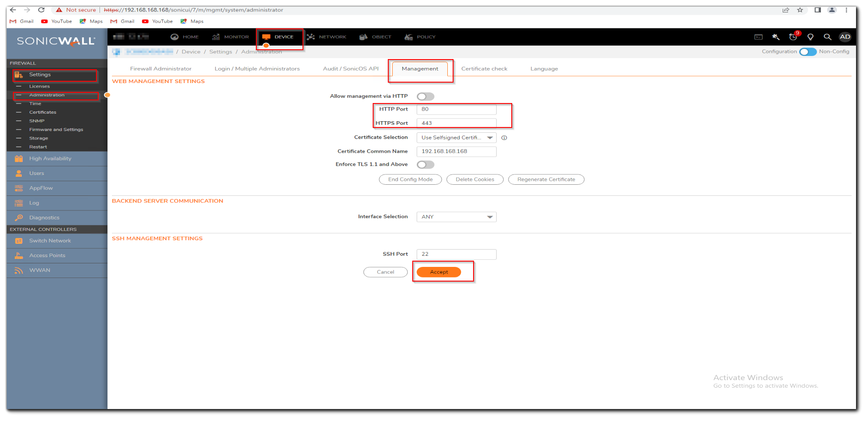Open Certificates in the sidebar
Screen dimensions: 868x421
point(43,112)
